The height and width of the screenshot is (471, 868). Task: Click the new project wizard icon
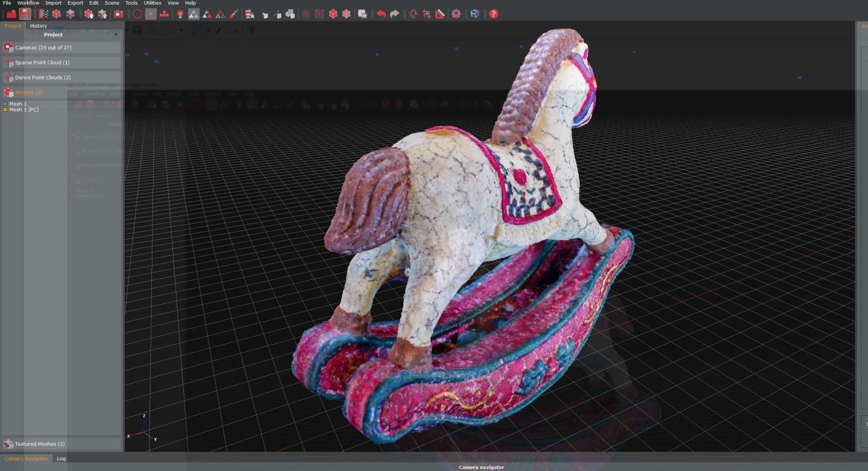pyautogui.click(x=43, y=14)
